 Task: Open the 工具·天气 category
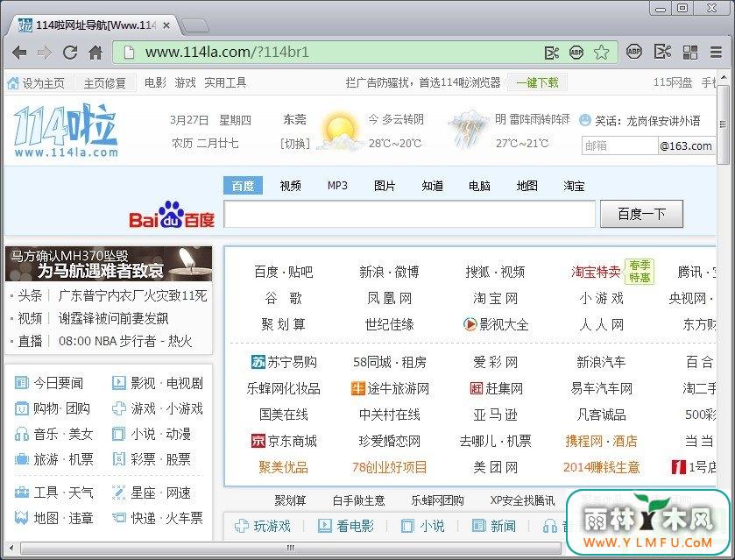(x=54, y=493)
